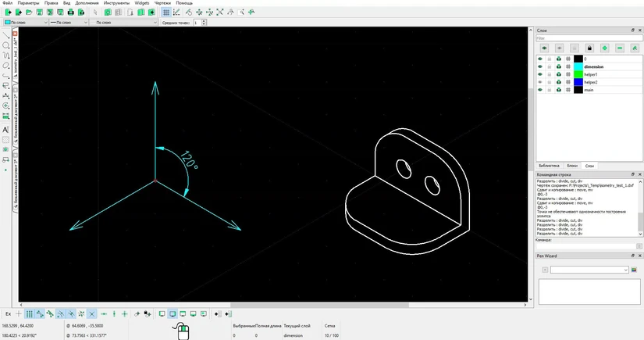Screen dimensions: 644x340
Task: Click the green color swatch of helper1 layer
Action: pyautogui.click(x=578, y=74)
